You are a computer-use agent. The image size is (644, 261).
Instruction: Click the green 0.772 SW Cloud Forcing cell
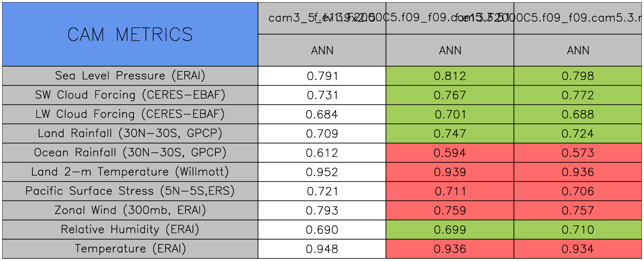click(578, 95)
